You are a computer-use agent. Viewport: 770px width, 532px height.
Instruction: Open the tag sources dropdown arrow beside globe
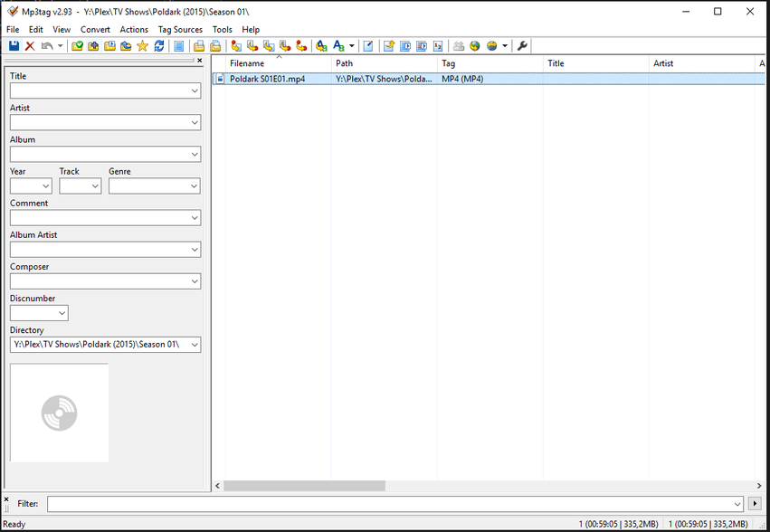coord(504,45)
